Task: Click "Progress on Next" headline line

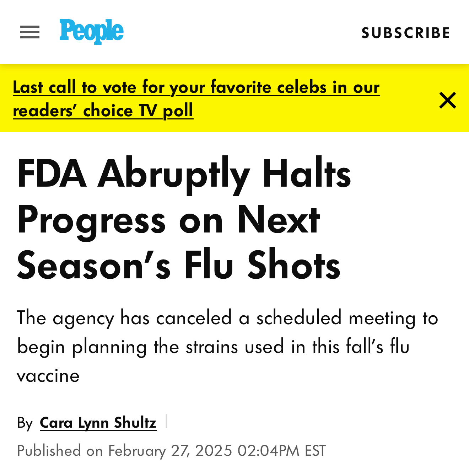Action: [x=169, y=219]
